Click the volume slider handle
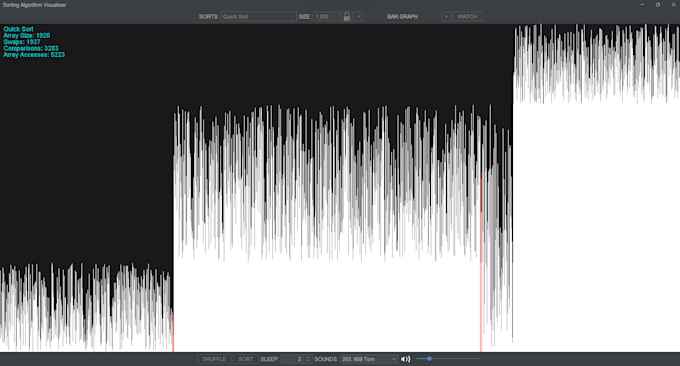This screenshot has height=366, width=680. pyautogui.click(x=429, y=359)
